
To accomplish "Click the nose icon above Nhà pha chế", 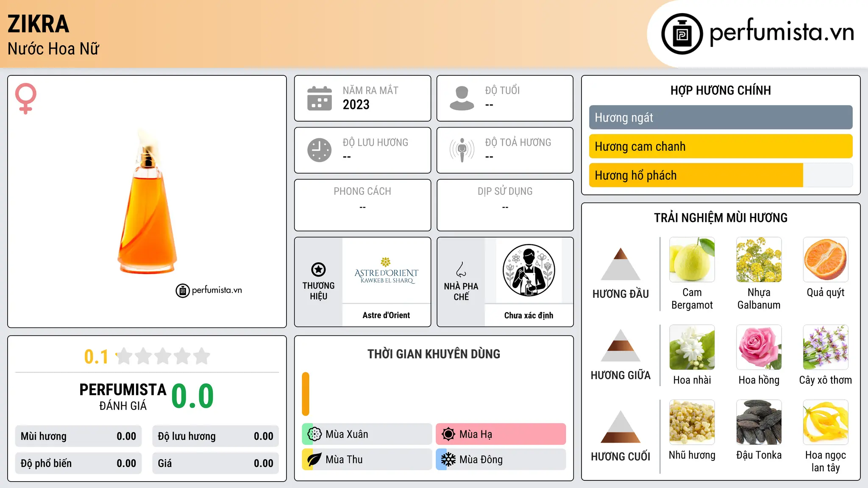I will point(461,269).
